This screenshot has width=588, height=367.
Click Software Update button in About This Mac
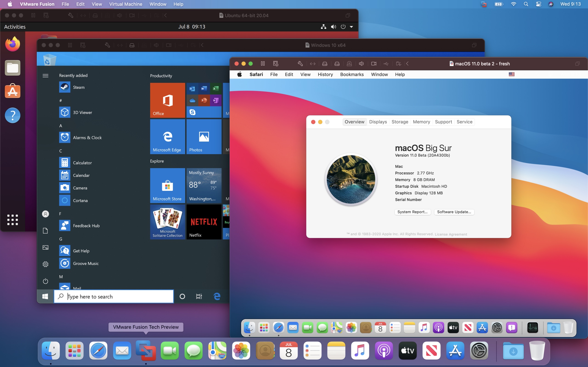tap(453, 211)
